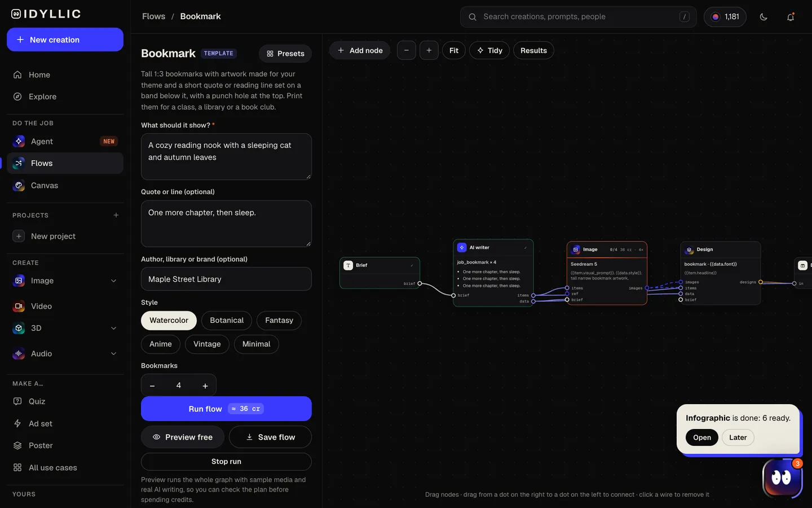Click the IDYLLIC logo
The height and width of the screenshot is (508, 812).
click(x=46, y=14)
